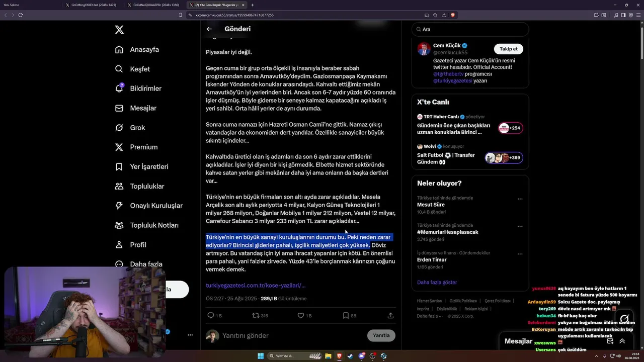Open the Cem Küçük profile name

point(447,46)
